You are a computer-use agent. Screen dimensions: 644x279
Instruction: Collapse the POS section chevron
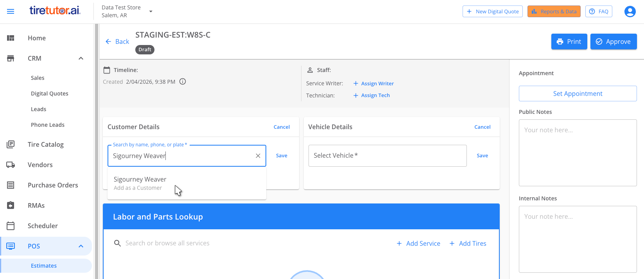(x=81, y=246)
